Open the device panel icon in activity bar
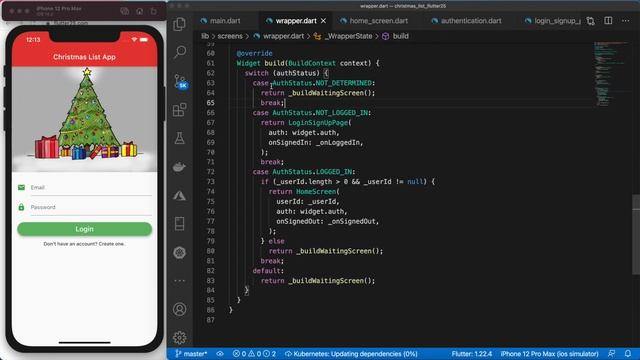The width and height of the screenshot is (640, 360). (x=180, y=224)
